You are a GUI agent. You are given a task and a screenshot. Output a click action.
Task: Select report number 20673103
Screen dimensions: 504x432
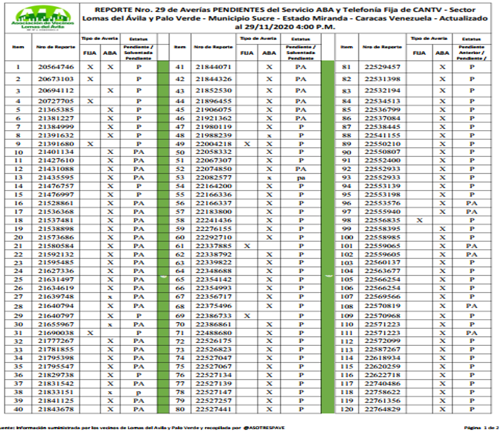tap(56, 79)
